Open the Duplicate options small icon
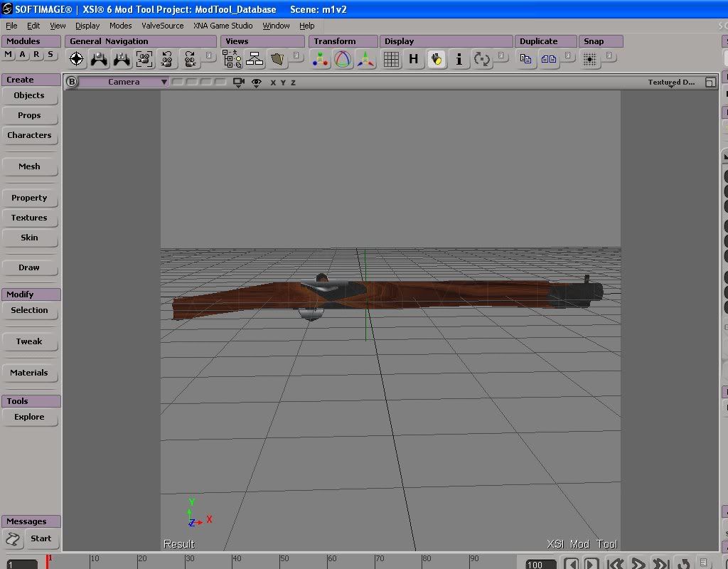This screenshot has height=569, width=728. pos(567,55)
